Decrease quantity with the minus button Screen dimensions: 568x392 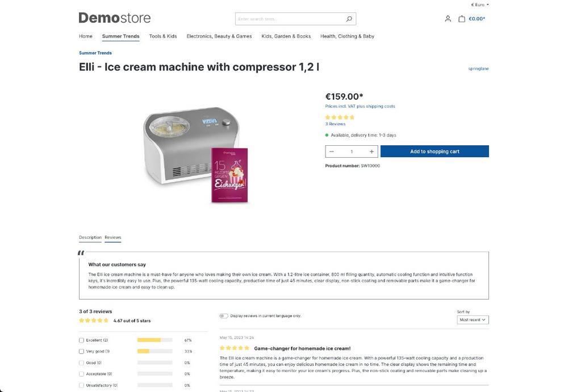(332, 151)
